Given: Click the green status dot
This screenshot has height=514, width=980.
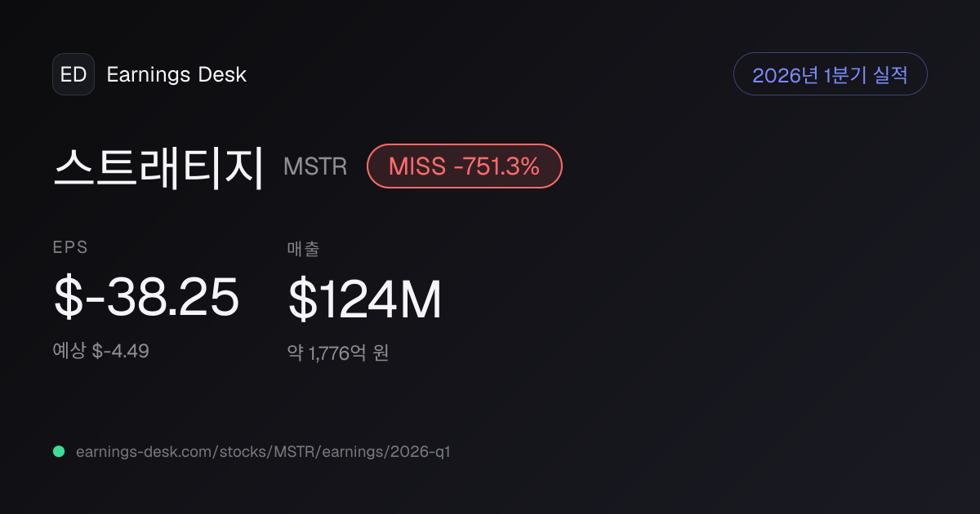Looking at the screenshot, I should click(59, 451).
